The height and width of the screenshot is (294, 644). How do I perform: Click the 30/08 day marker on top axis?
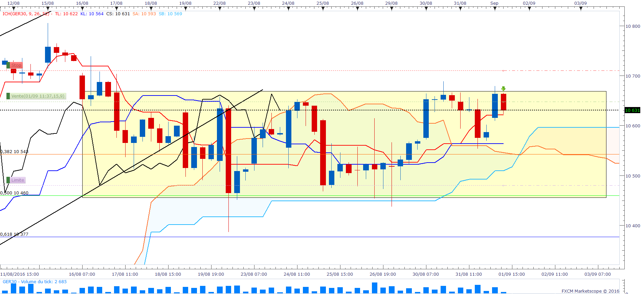pyautogui.click(x=426, y=3)
